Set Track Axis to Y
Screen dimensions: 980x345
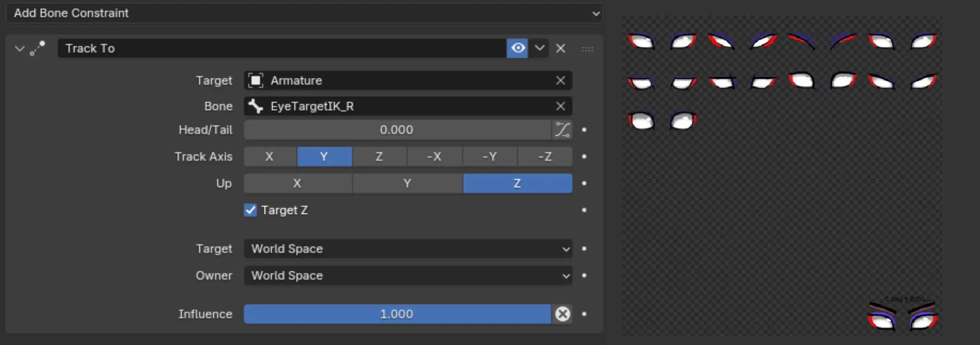pyautogui.click(x=324, y=157)
